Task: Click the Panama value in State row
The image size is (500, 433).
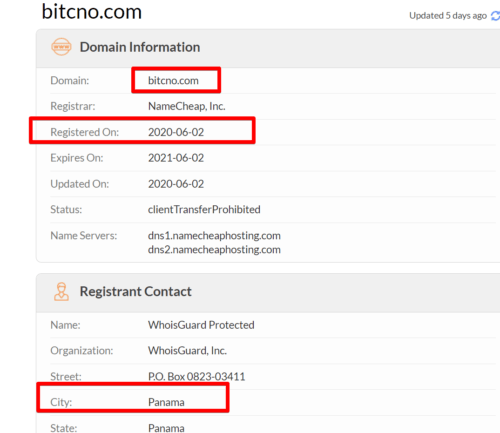Action: tap(166, 428)
